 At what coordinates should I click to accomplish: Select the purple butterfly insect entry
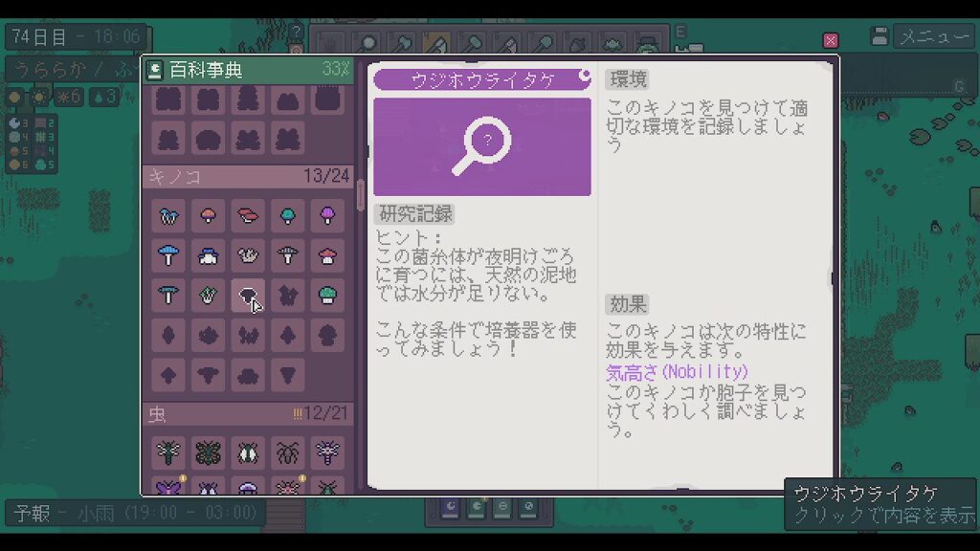pyautogui.click(x=168, y=486)
